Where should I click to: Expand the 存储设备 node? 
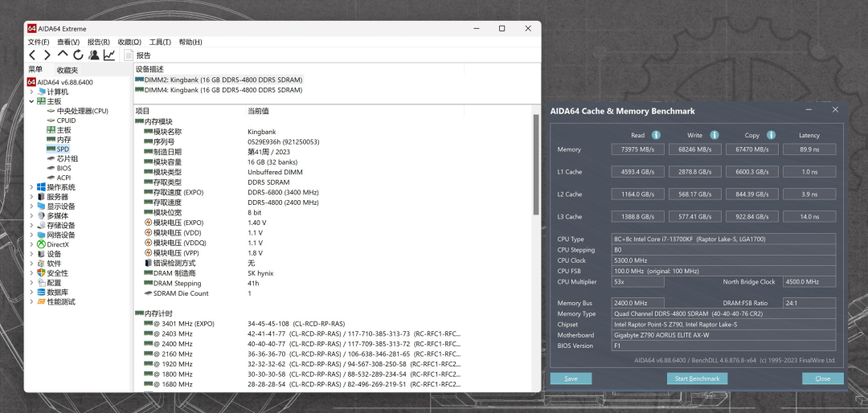click(x=31, y=225)
